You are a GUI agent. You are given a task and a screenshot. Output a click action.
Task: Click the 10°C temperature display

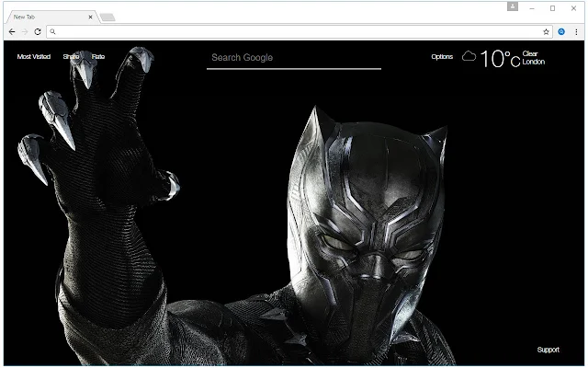(500, 59)
